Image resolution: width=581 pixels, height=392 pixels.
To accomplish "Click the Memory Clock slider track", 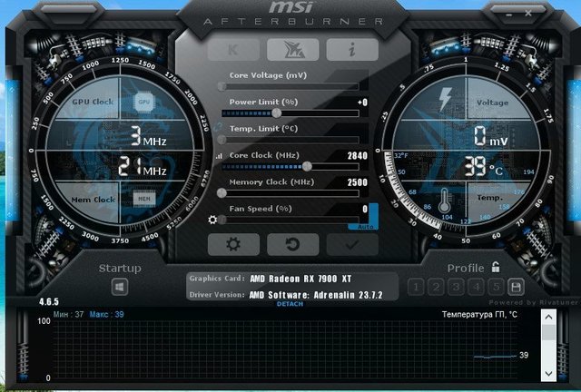I will tap(290, 192).
